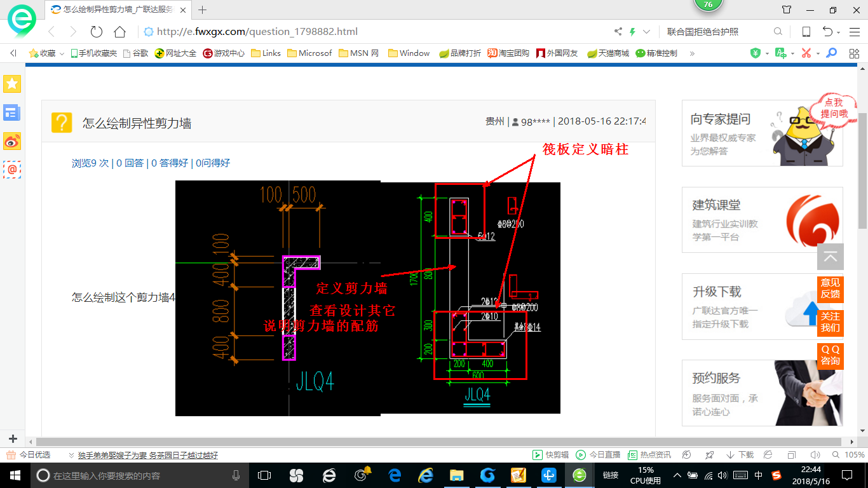Open the 向专家提问 panel
This screenshot has height=488, width=868.
click(762, 133)
